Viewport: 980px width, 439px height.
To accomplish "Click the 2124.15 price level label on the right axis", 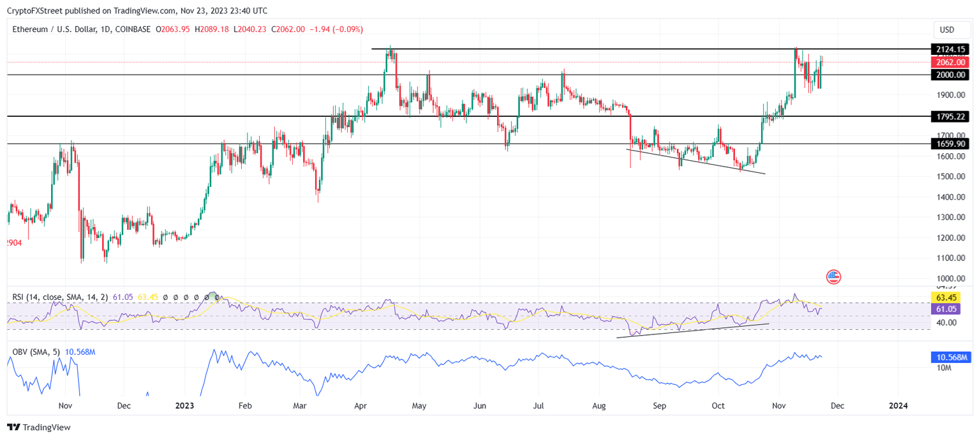I will (x=951, y=48).
